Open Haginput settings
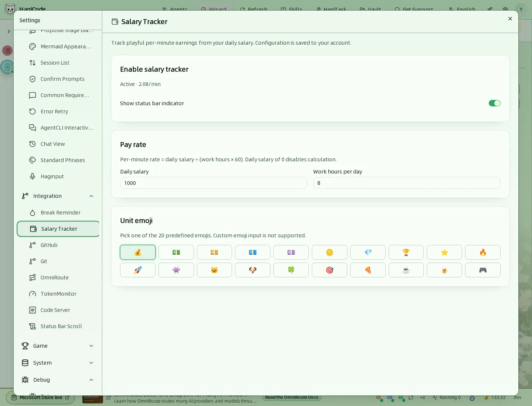The width and height of the screenshot is (532, 406). pyautogui.click(x=58, y=176)
